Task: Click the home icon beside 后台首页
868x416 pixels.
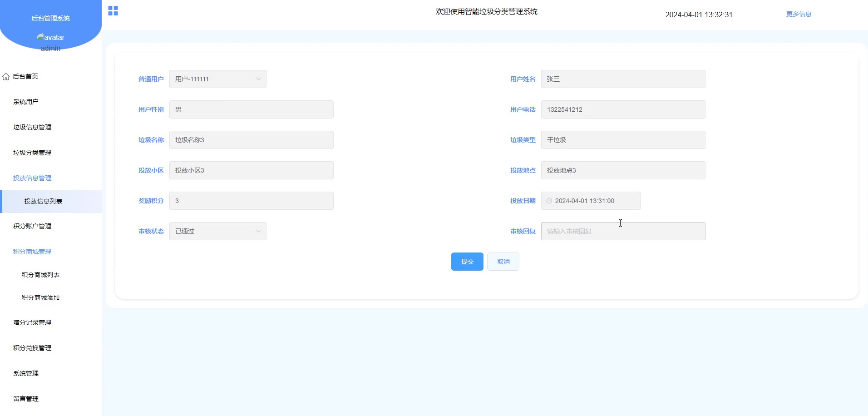Action: (x=6, y=76)
